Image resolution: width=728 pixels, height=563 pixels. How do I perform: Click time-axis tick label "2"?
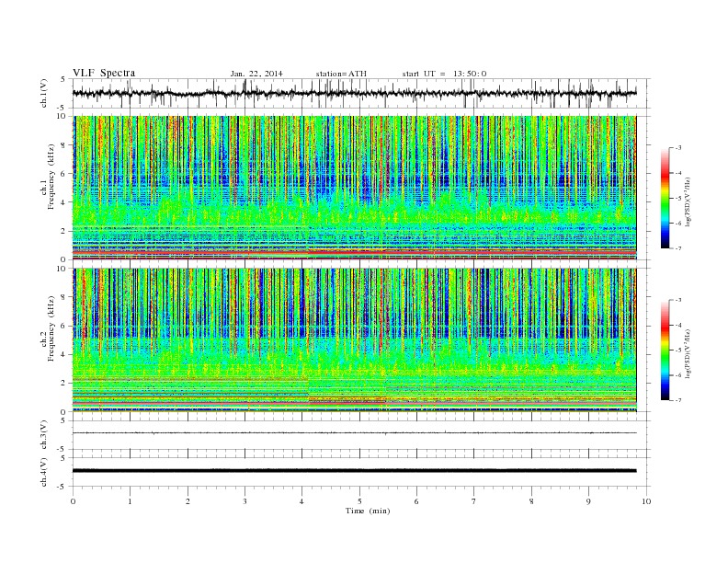click(x=188, y=501)
